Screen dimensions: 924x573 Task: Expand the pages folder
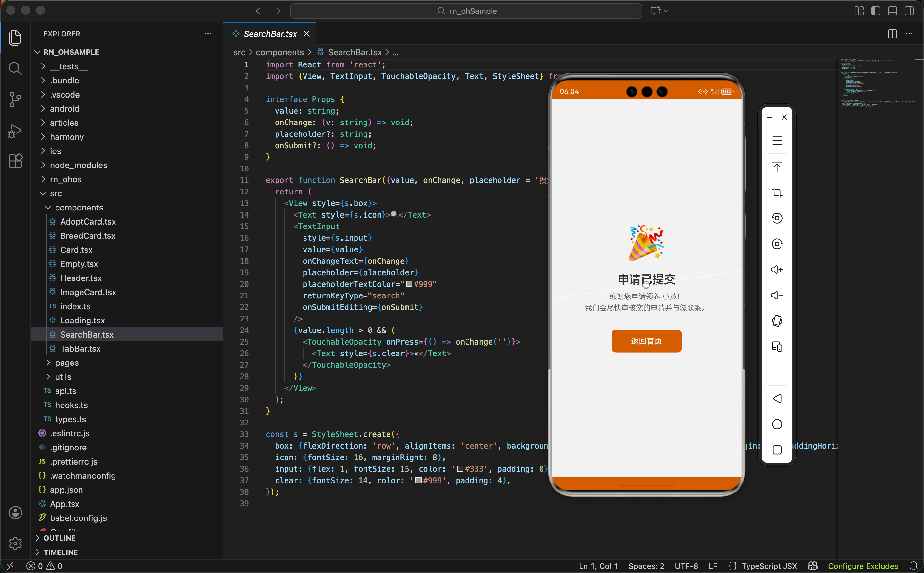[67, 363]
